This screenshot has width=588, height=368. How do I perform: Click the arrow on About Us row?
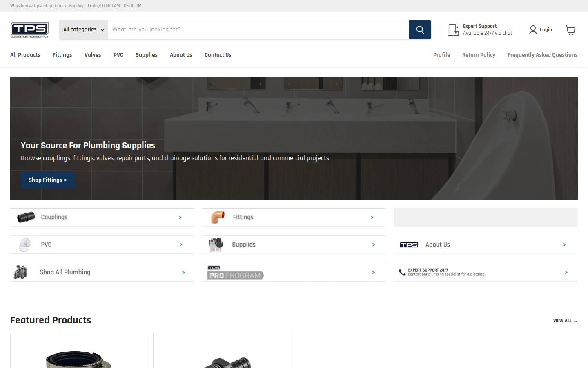pyautogui.click(x=565, y=245)
